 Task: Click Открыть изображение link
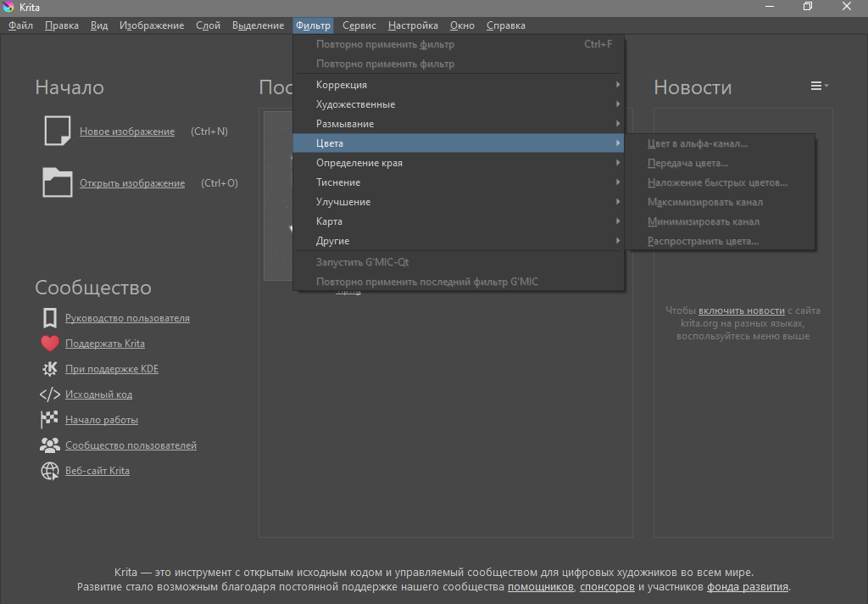(x=132, y=183)
